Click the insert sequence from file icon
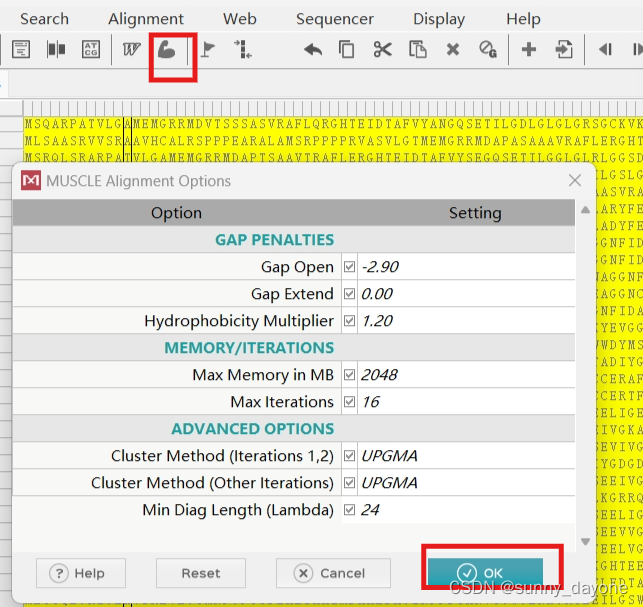 tap(564, 50)
